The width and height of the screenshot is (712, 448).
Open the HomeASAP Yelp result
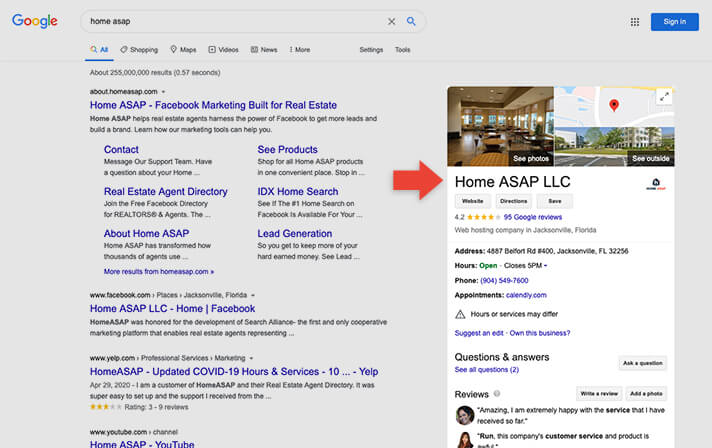pyautogui.click(x=233, y=372)
